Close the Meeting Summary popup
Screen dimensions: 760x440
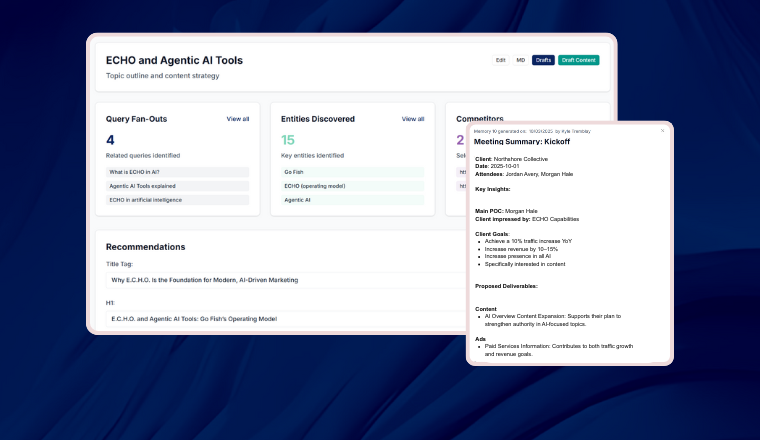[x=662, y=131]
